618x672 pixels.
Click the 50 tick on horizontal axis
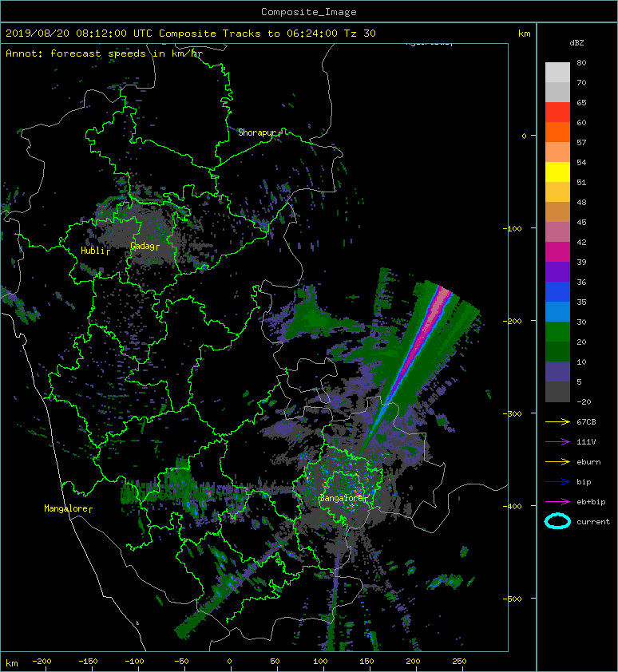pyautogui.click(x=275, y=662)
